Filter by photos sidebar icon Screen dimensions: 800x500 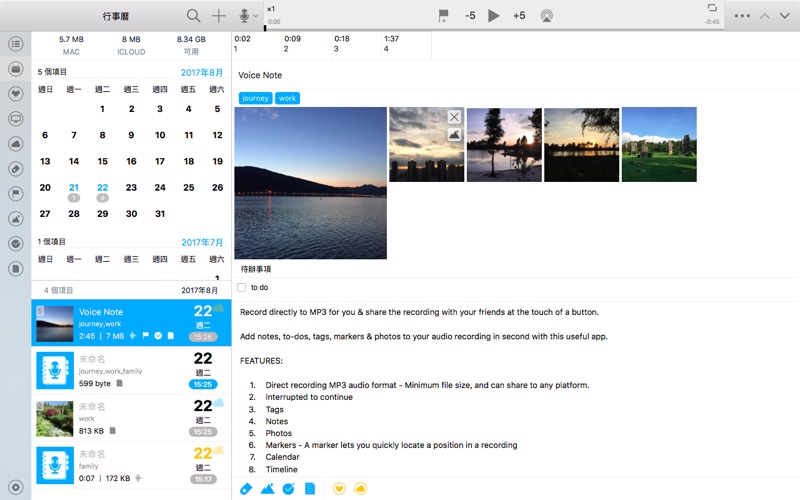tap(16, 219)
